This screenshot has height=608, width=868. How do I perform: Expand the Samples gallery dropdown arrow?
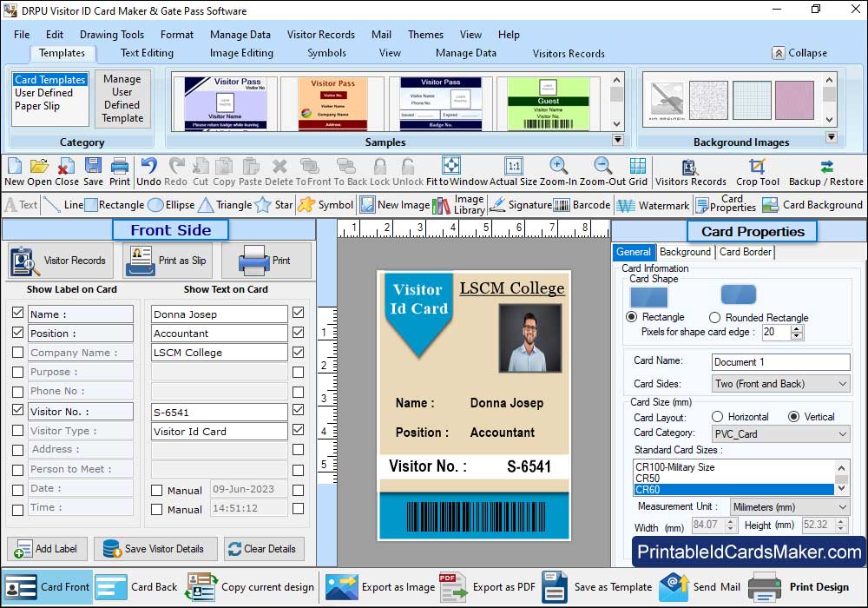618,140
